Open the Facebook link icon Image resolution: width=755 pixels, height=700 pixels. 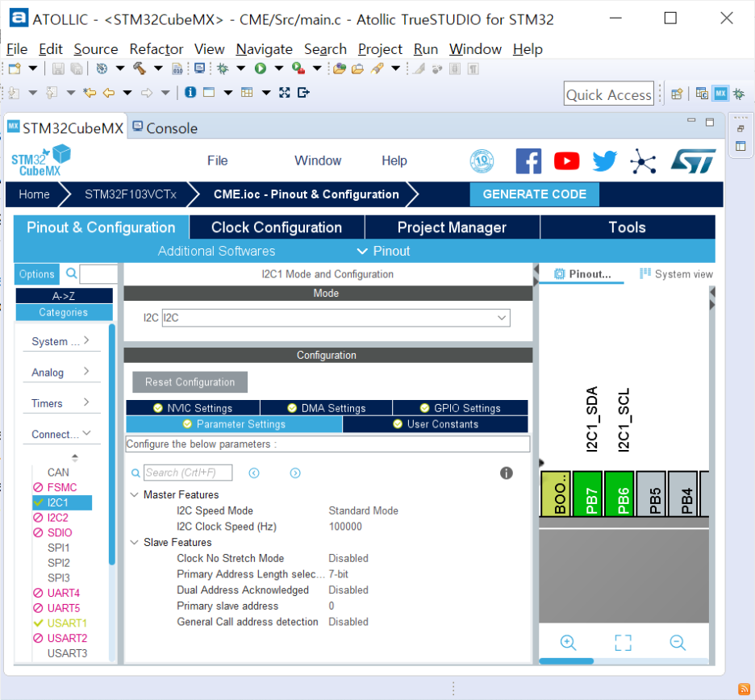click(x=528, y=160)
